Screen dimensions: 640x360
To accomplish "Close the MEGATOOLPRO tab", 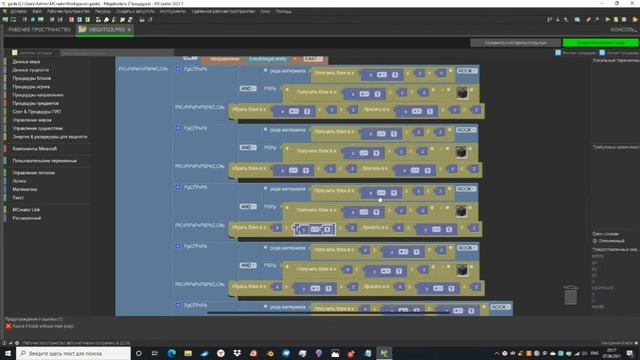I will tap(129, 30).
